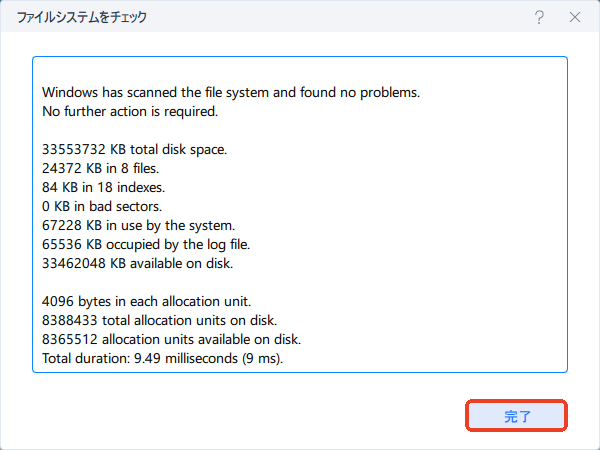Open help with the question mark icon
This screenshot has width=600, height=450.
coord(539,17)
